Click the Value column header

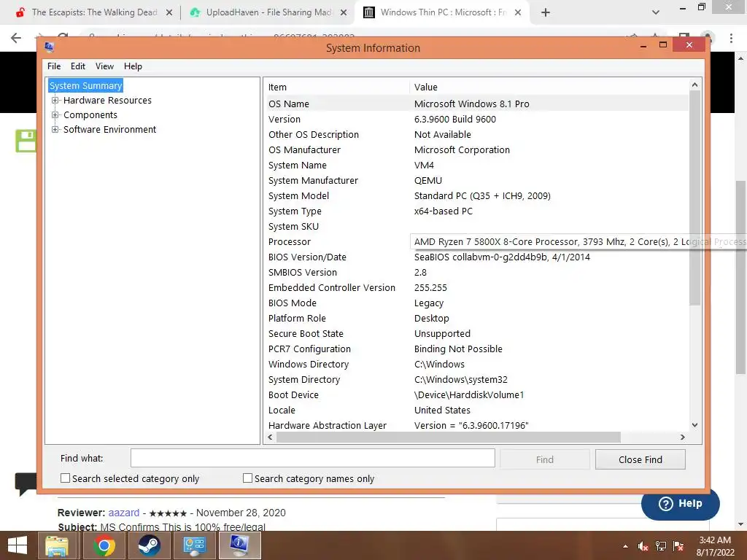click(x=549, y=87)
